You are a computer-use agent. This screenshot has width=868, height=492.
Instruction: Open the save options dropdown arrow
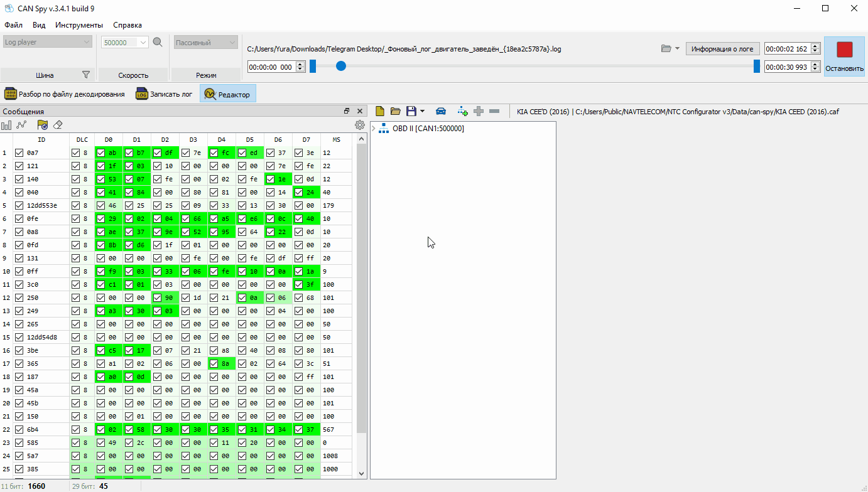(x=422, y=111)
